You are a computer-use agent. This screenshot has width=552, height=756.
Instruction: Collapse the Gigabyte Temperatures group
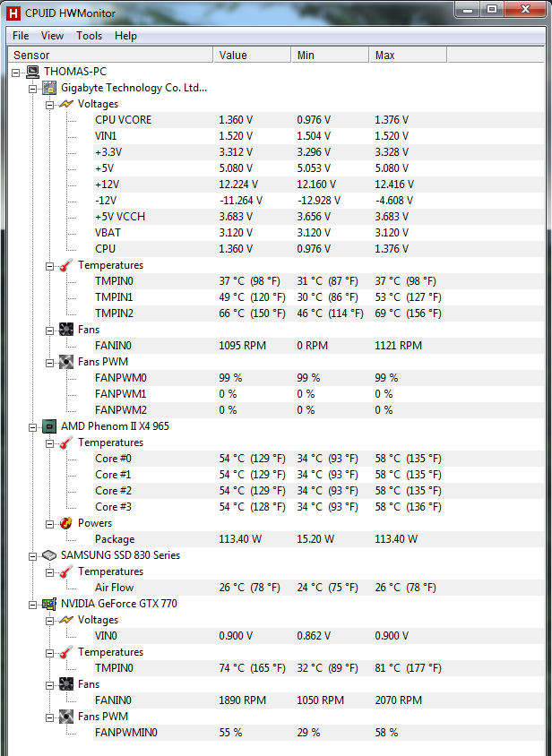point(49,266)
